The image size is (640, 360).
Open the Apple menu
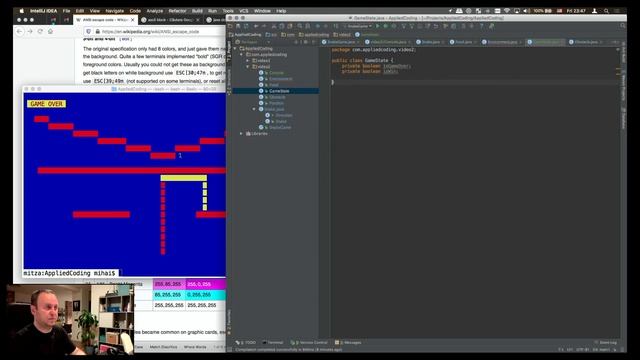coord(21,11)
